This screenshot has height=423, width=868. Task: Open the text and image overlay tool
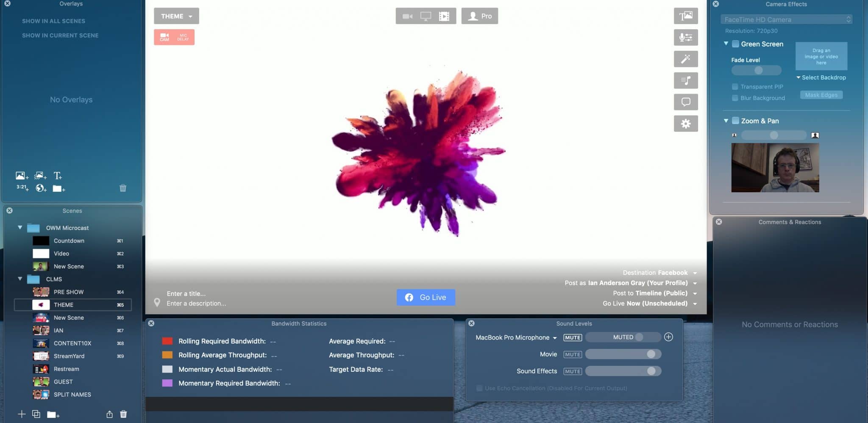[685, 16]
